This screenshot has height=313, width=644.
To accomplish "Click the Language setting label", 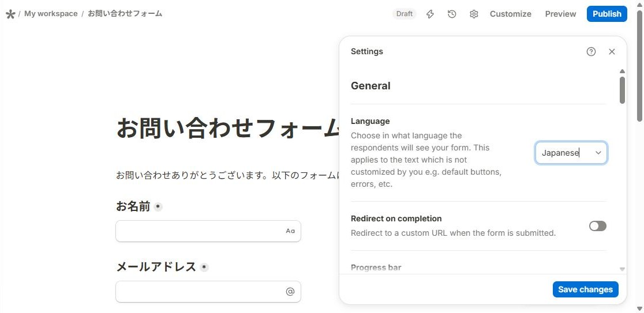I will pos(370,121).
